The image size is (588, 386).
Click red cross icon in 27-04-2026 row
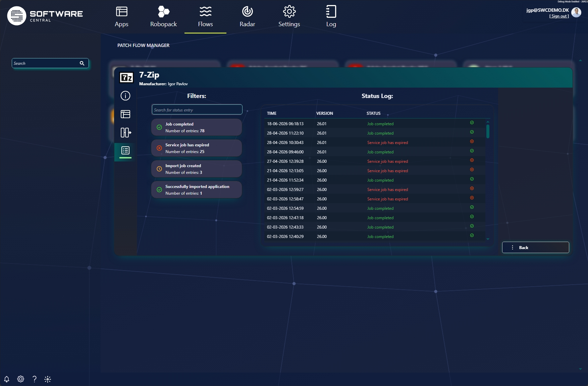[x=472, y=160]
